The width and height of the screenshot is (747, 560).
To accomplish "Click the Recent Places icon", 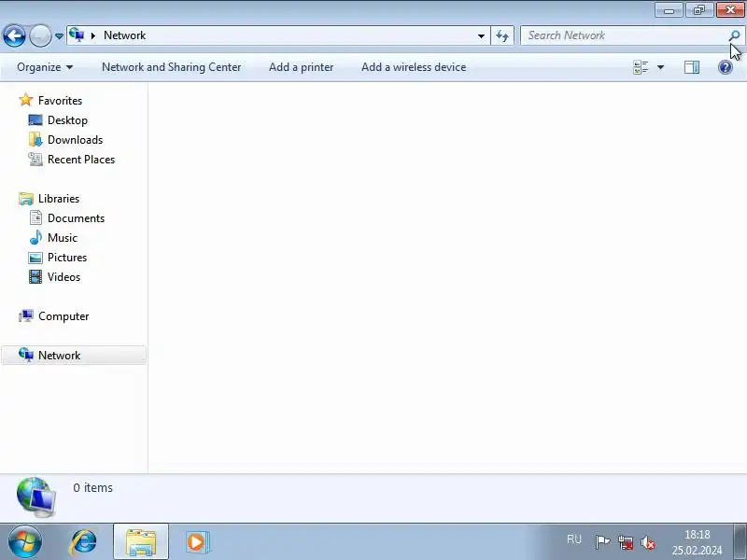I will (x=35, y=159).
